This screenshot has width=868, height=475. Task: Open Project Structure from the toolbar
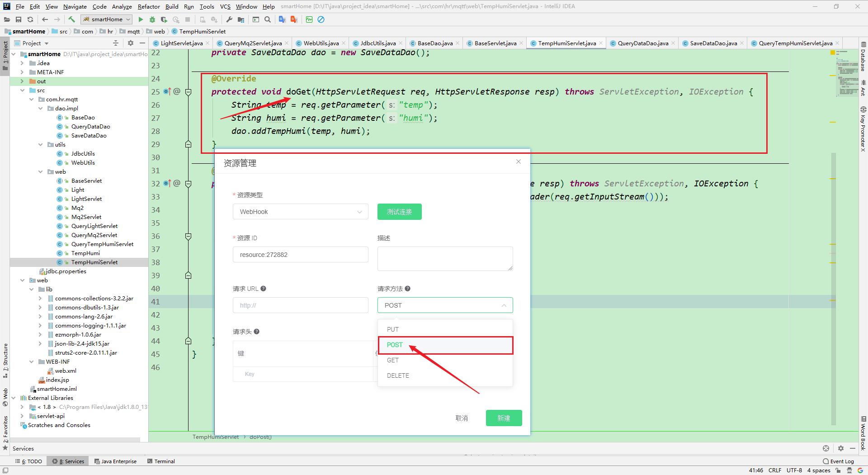click(241, 19)
